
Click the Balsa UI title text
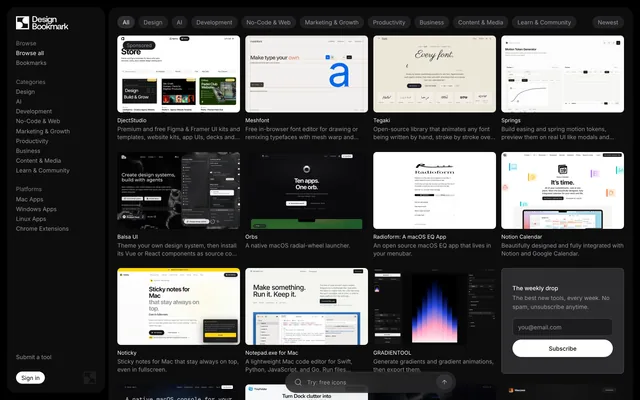(127, 237)
